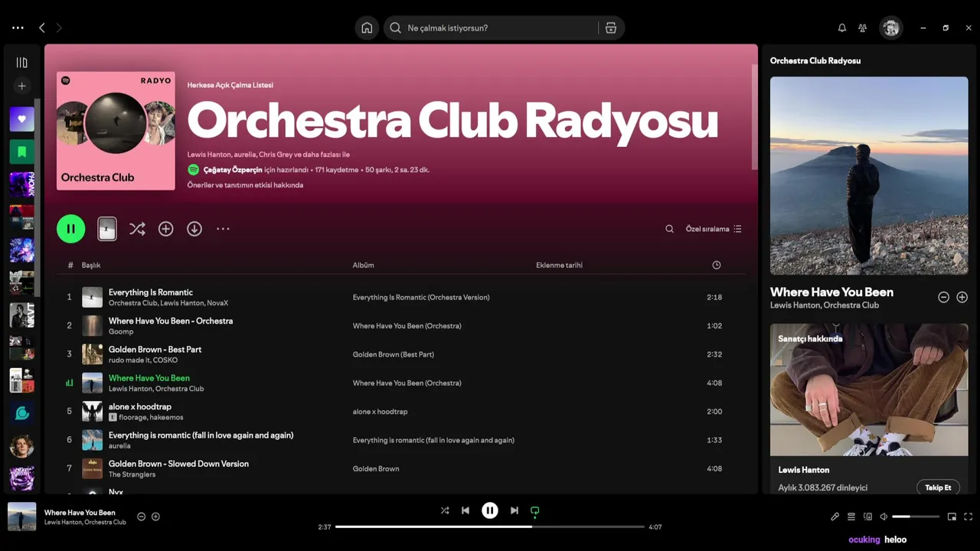Toggle repeat mode in player bar
Image resolution: width=980 pixels, height=551 pixels.
[x=535, y=510]
